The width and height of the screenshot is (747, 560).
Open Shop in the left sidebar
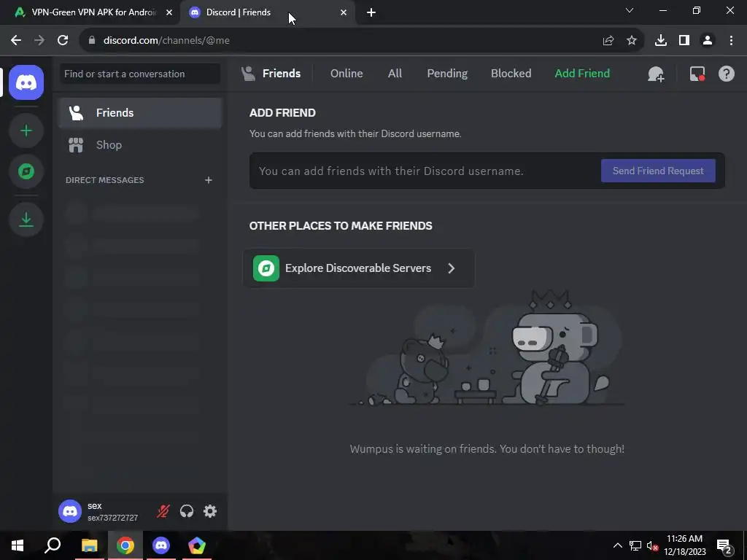pos(140,145)
